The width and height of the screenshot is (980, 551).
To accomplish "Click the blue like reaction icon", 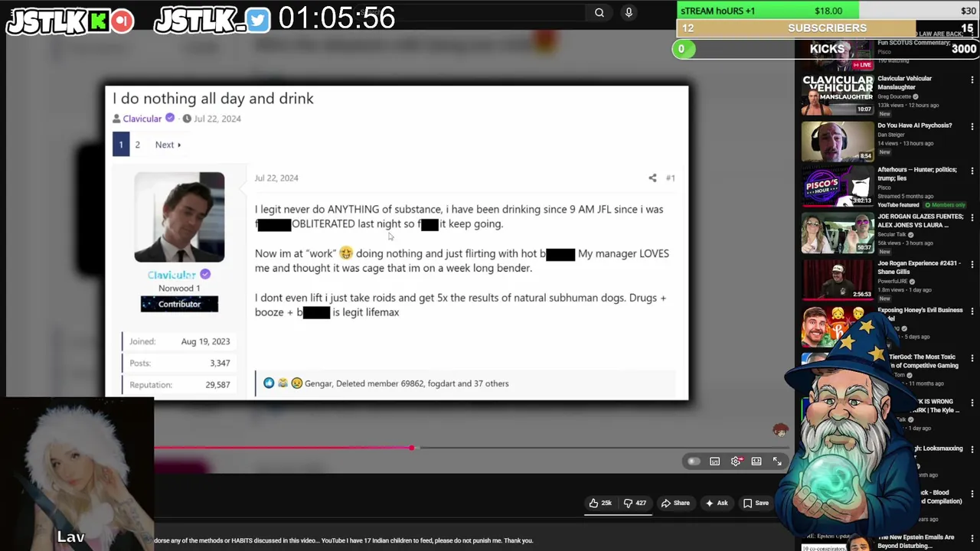I will 269,383.
